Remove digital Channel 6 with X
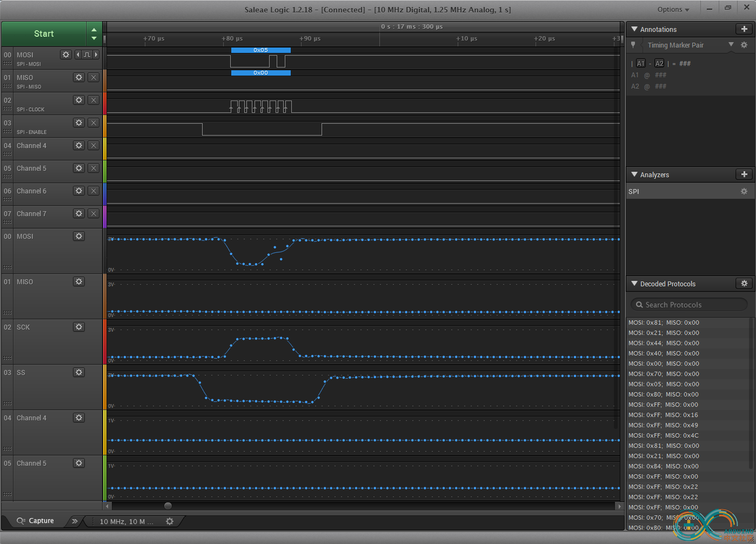The height and width of the screenshot is (544, 756). (x=93, y=191)
